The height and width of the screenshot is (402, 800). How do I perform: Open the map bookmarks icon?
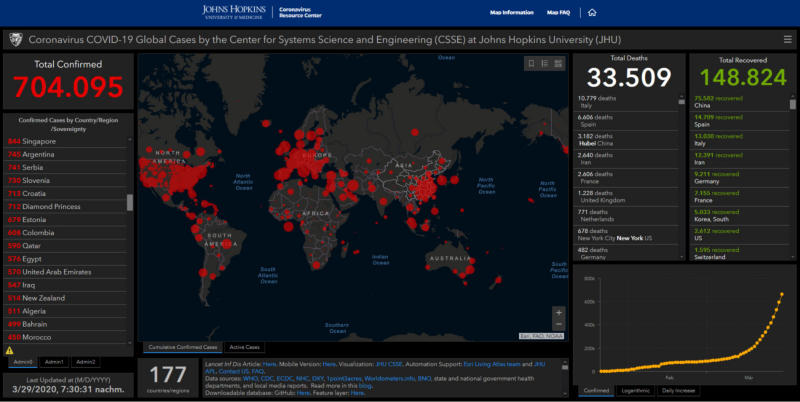531,63
